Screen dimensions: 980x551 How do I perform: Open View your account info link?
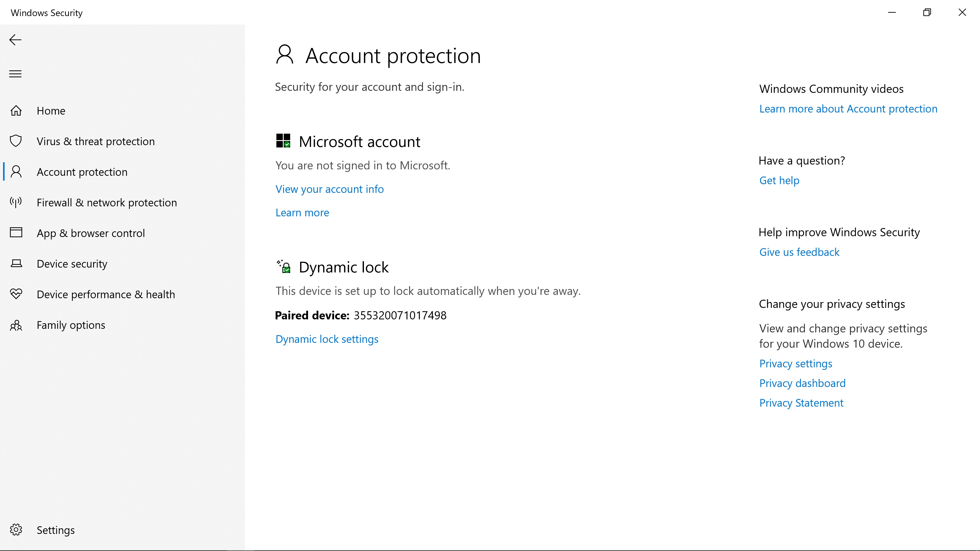pos(329,189)
